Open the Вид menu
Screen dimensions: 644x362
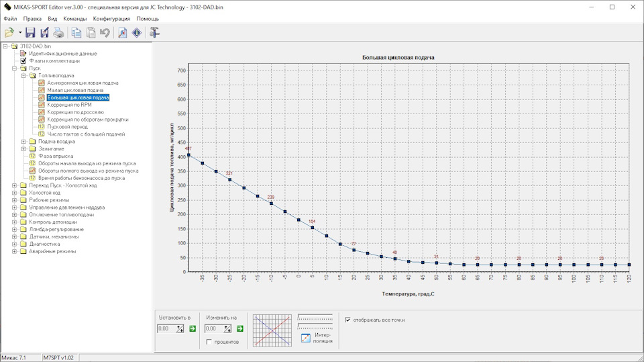pos(52,19)
